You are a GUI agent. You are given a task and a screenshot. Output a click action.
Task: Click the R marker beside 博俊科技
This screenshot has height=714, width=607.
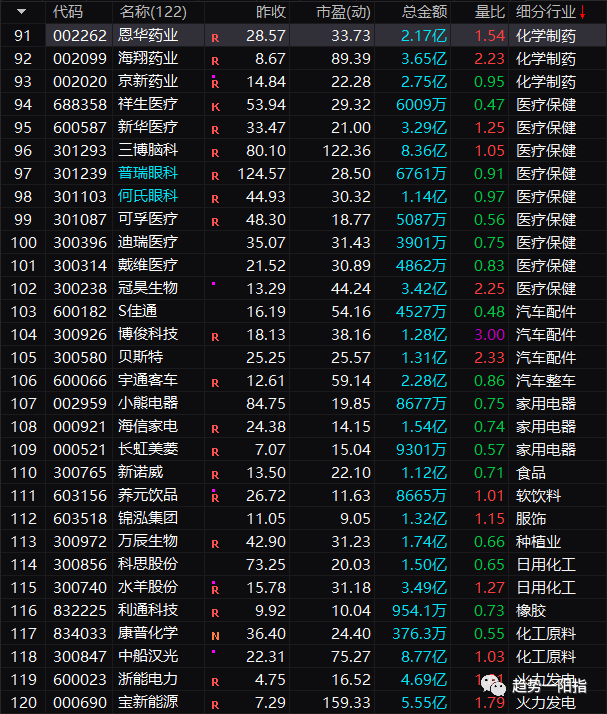pyautogui.click(x=215, y=337)
